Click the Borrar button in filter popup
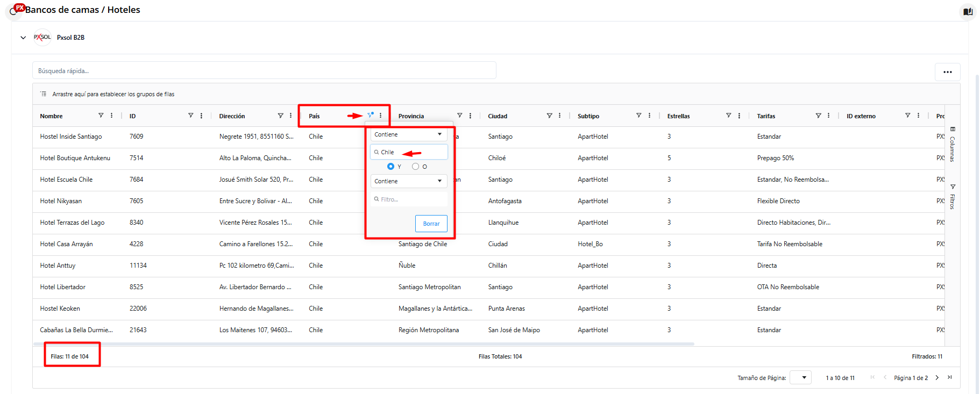The height and width of the screenshot is (394, 980). (431, 224)
